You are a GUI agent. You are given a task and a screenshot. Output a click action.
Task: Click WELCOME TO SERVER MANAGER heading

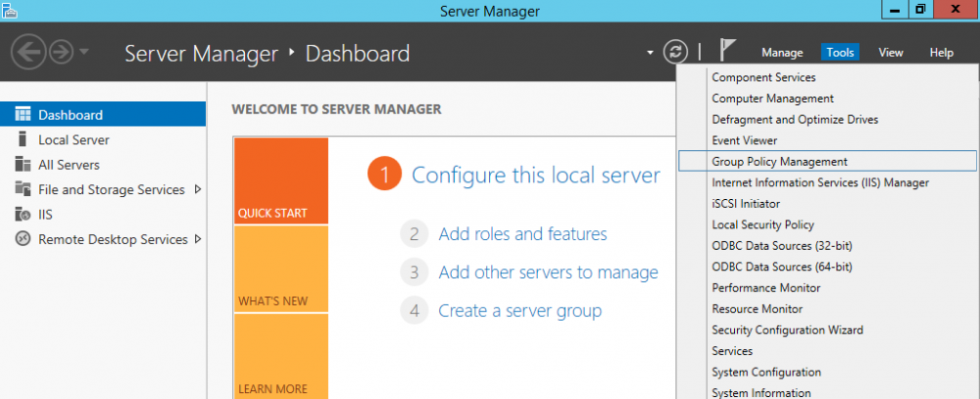tap(336, 110)
